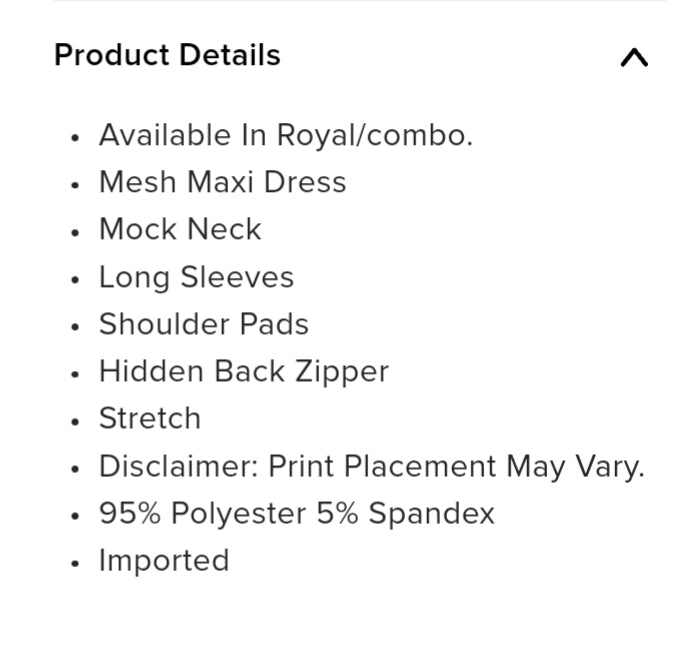Click the bullet marker next to "Long Sleeves"
The height and width of the screenshot is (654, 697).
pos(75,280)
